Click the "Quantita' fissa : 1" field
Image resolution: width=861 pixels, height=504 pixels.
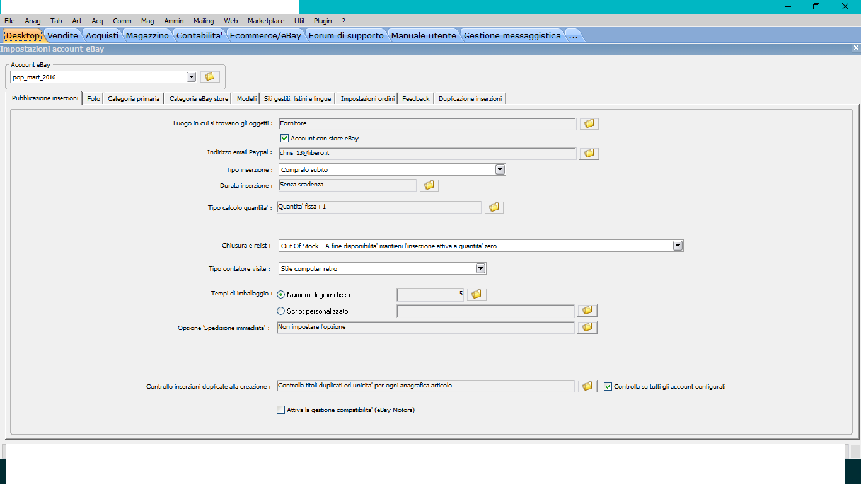pyautogui.click(x=379, y=207)
